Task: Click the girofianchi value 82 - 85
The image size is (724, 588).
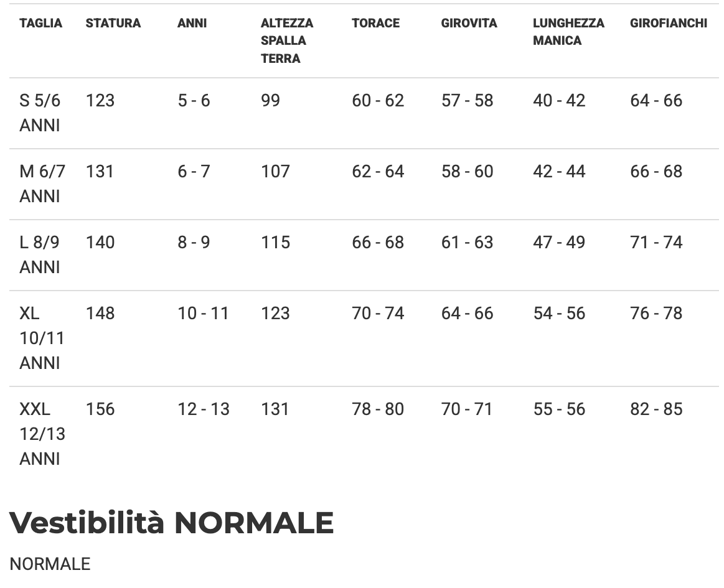Action: tap(656, 409)
